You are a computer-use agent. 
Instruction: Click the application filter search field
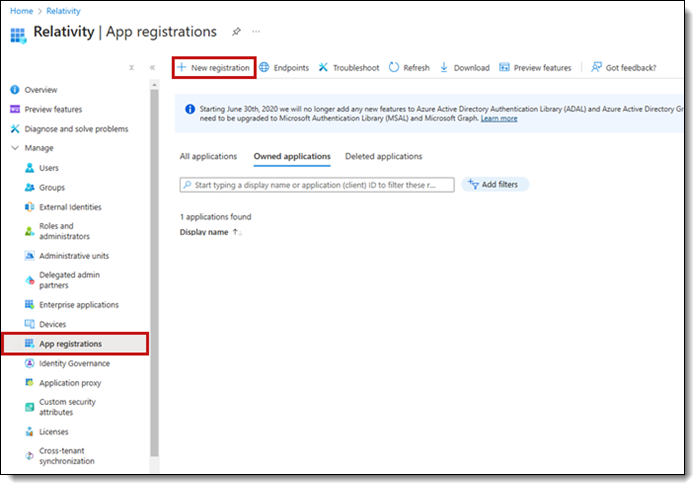click(x=317, y=185)
